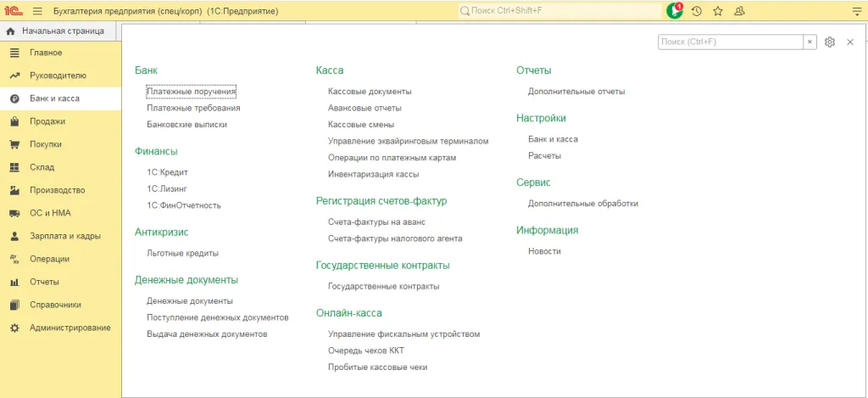The height and width of the screenshot is (398, 868).
Task: Open Инвентаризация кассы link
Action: (373, 174)
